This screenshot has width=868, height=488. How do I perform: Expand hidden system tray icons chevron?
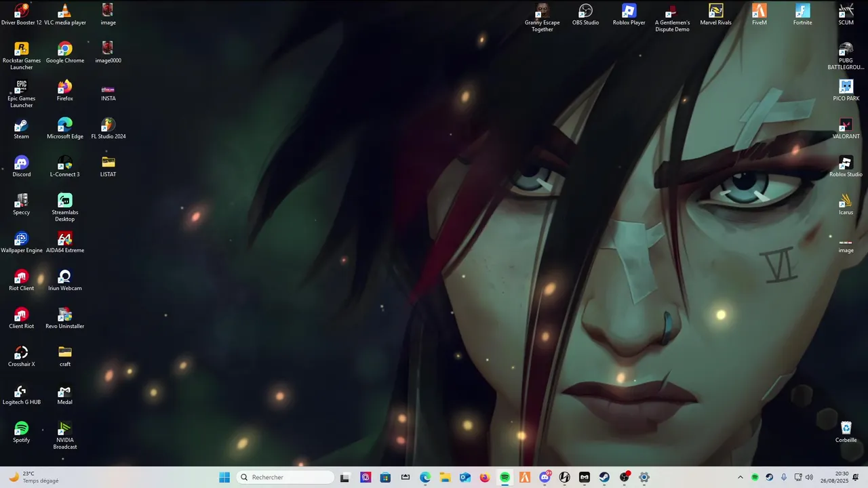click(x=740, y=477)
